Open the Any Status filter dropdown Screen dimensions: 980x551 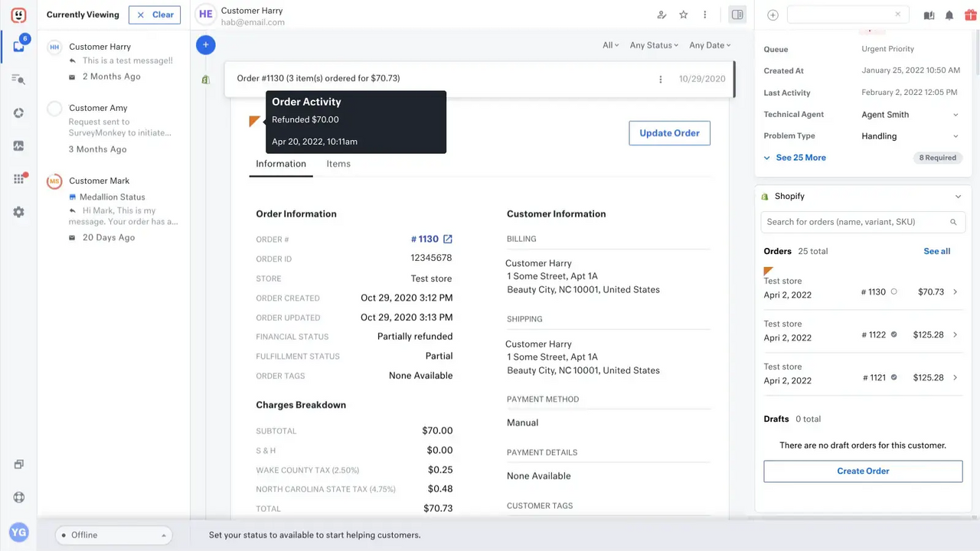pos(653,45)
